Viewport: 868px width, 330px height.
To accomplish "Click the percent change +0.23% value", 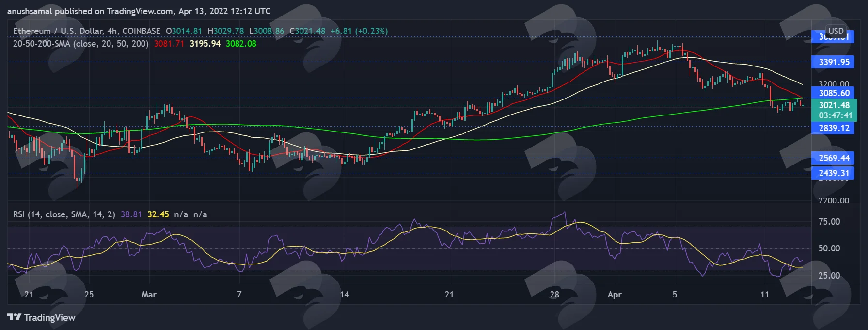I will [372, 31].
